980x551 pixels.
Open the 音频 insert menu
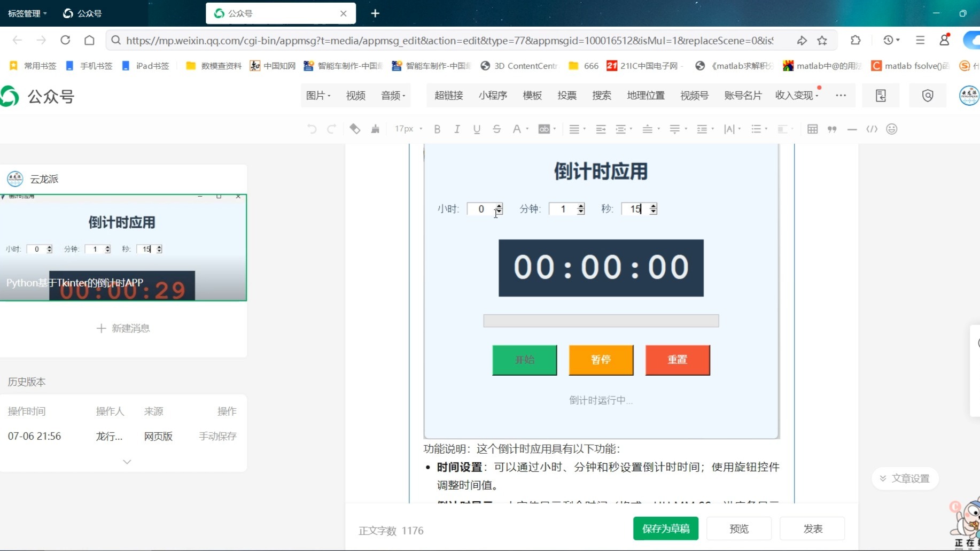(393, 95)
